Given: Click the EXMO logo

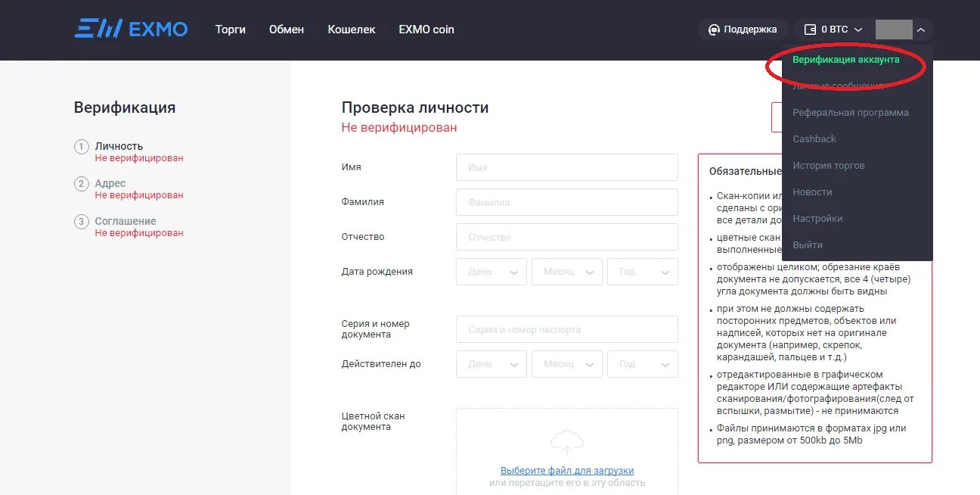Looking at the screenshot, I should tap(131, 30).
